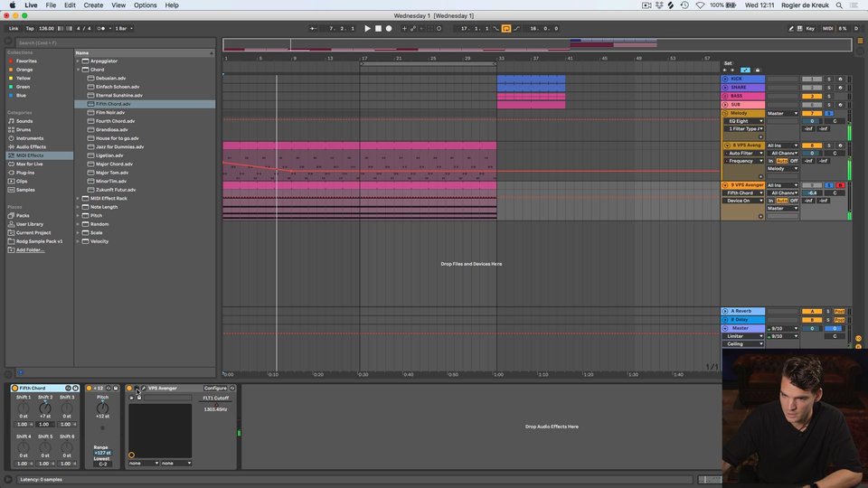Open the Create menu
Image resolution: width=868 pixels, height=488 pixels.
(x=93, y=5)
